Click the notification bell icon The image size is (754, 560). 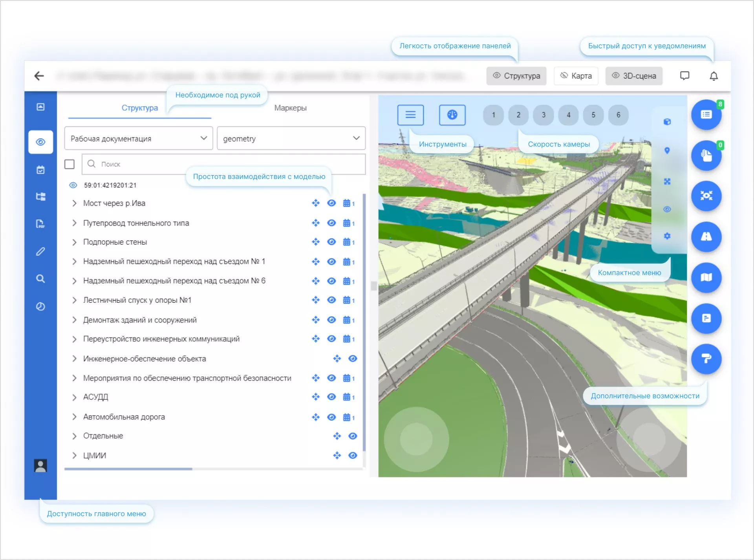click(714, 76)
